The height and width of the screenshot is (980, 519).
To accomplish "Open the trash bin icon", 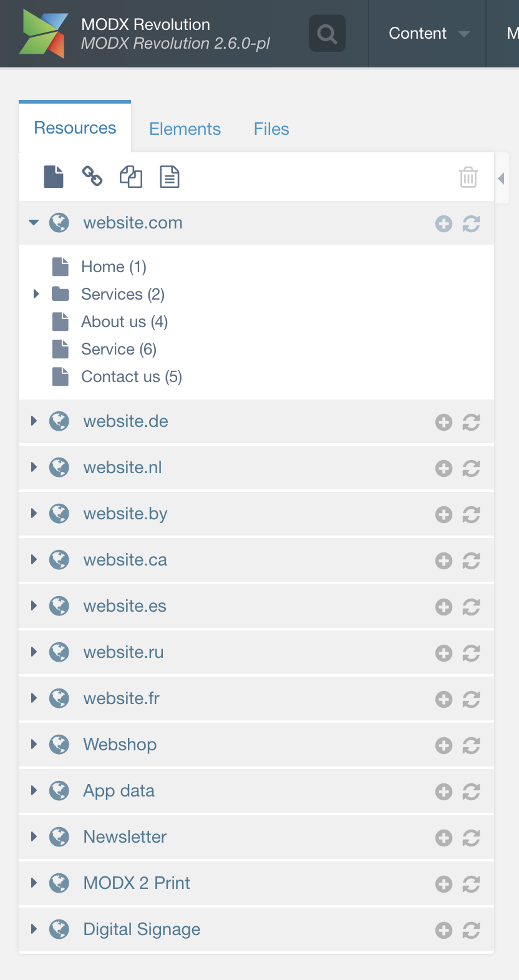I will point(468,177).
